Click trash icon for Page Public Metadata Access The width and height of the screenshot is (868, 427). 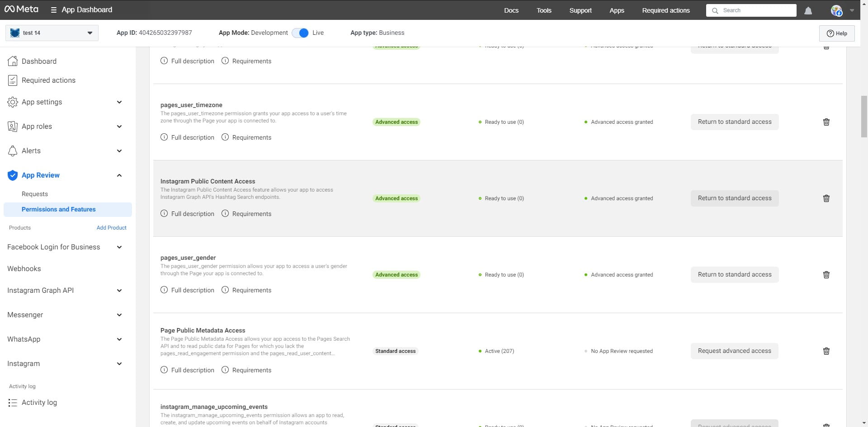point(826,351)
